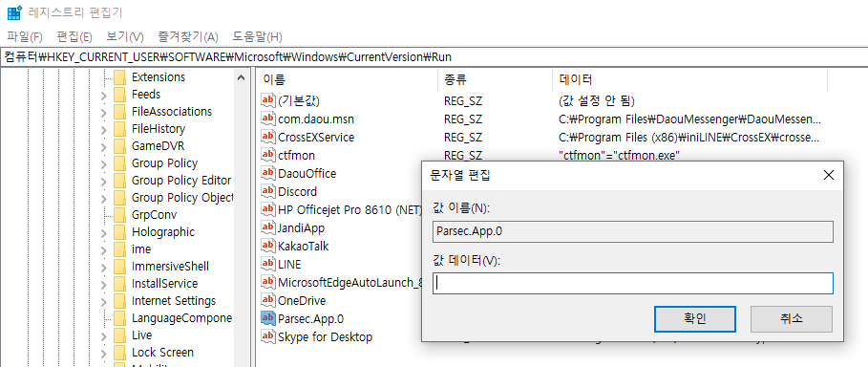Screen dimensions: 868x367
Task: Select the HP Officejet Pro 8610 value icon
Action: (x=268, y=209)
